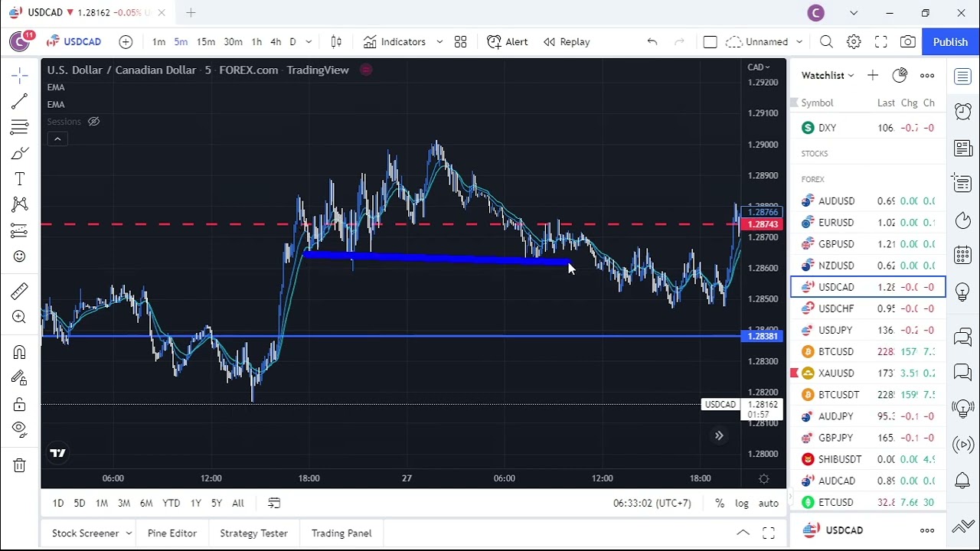This screenshot has height=551, width=980.
Task: Toggle percent scale on price axis
Action: (720, 504)
